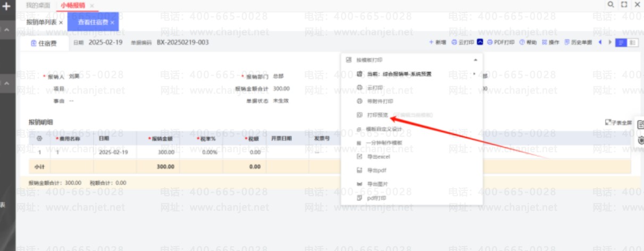644x251 pixels.
Task: Click the upper right-edge panel icon
Action: tap(640, 124)
